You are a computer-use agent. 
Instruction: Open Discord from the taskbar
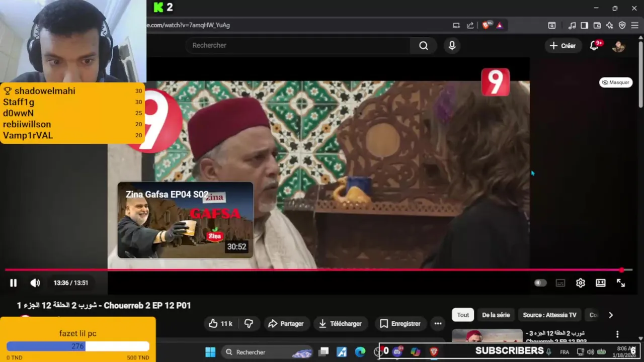(x=397, y=351)
